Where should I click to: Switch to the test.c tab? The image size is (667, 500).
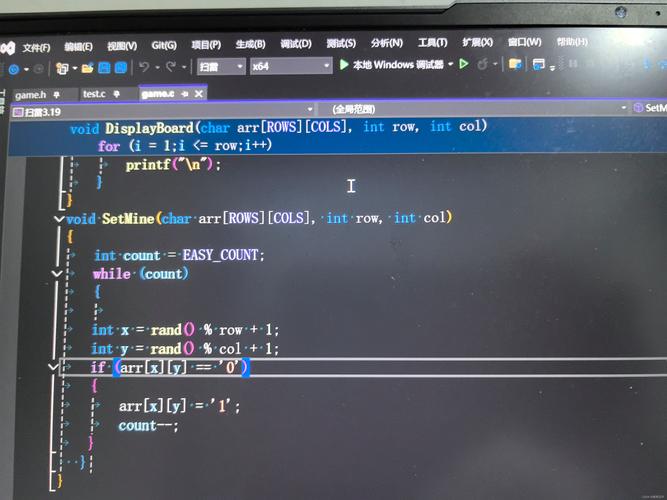tap(94, 94)
